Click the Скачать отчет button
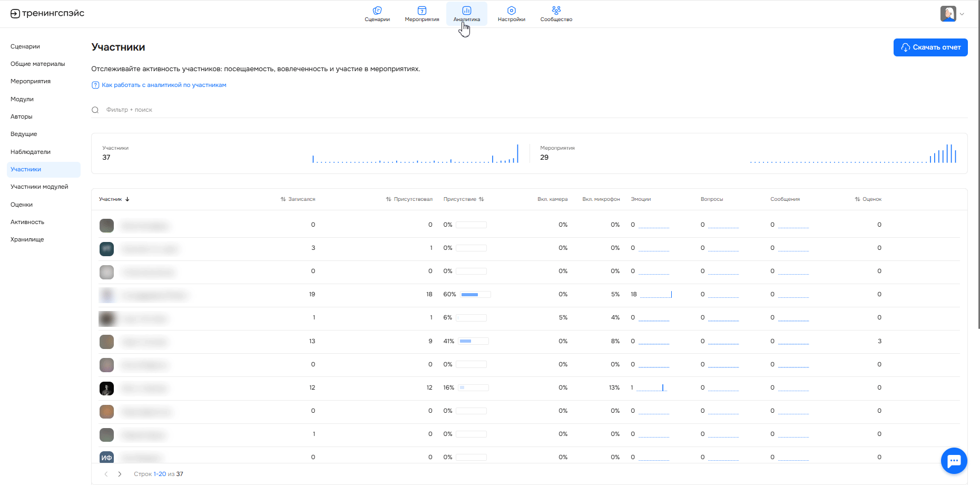 tap(930, 47)
